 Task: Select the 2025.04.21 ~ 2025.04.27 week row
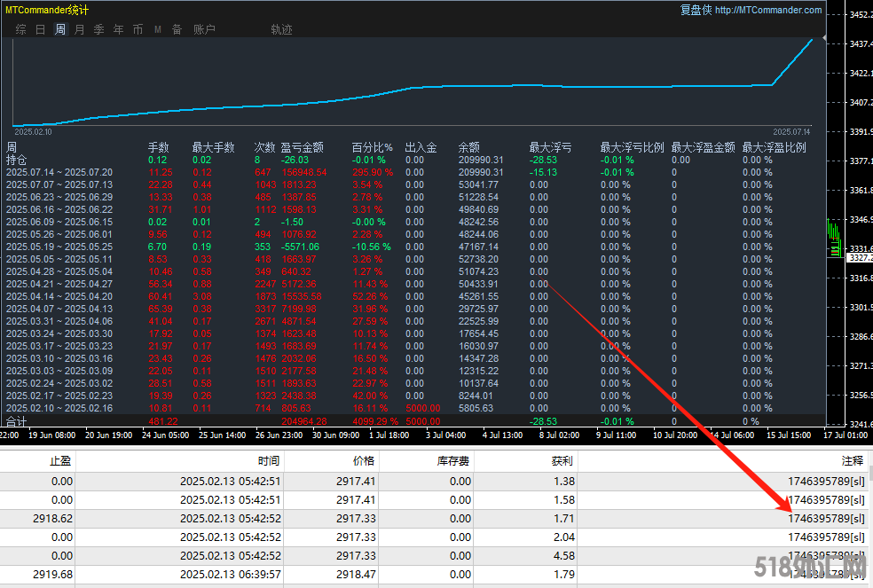59,284
